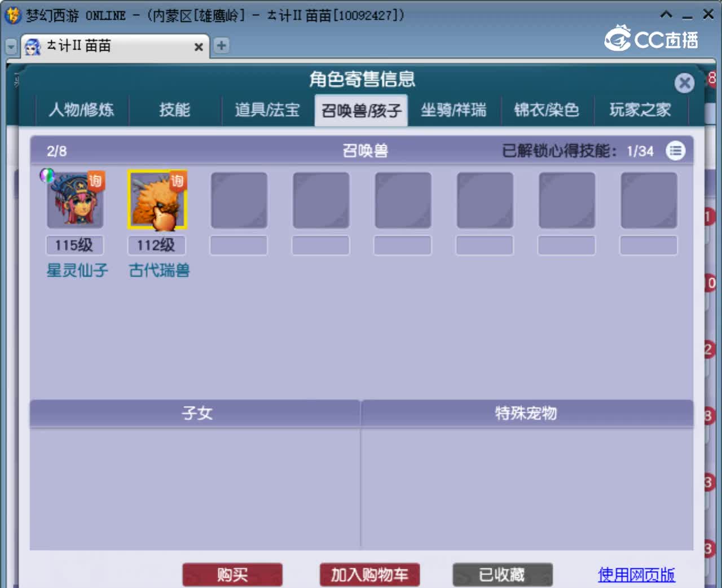Switch to 锦衣/染色 tab
The width and height of the screenshot is (722, 588).
tap(547, 109)
